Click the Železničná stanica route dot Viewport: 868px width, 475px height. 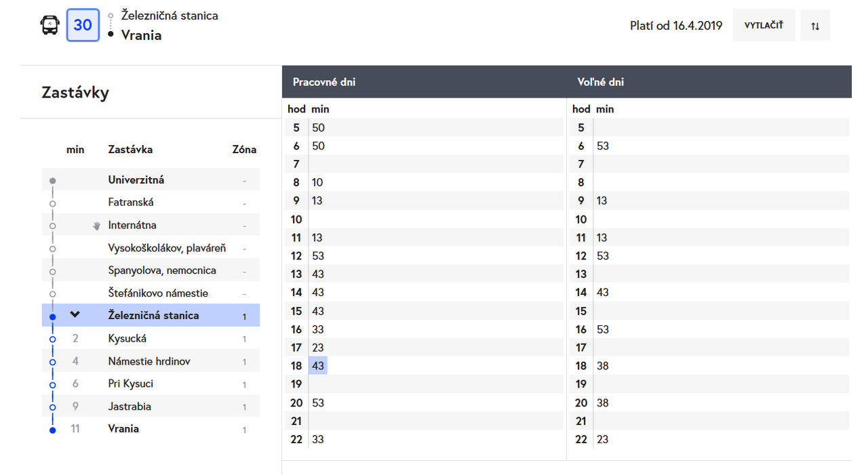click(53, 316)
